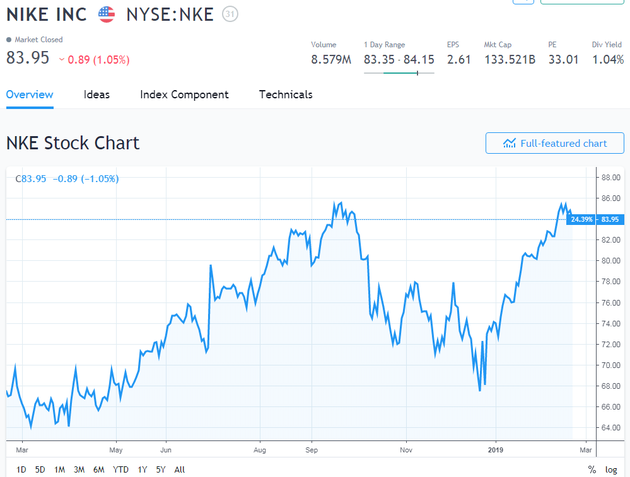Open the Full-featured chart
Viewport: 630px width, 477px height.
tap(554, 143)
